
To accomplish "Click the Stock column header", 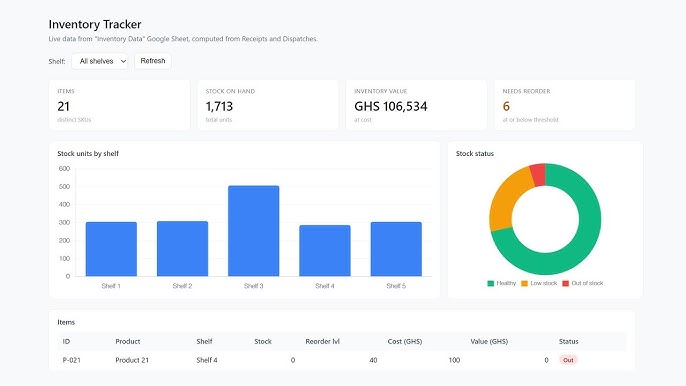I will click(263, 341).
